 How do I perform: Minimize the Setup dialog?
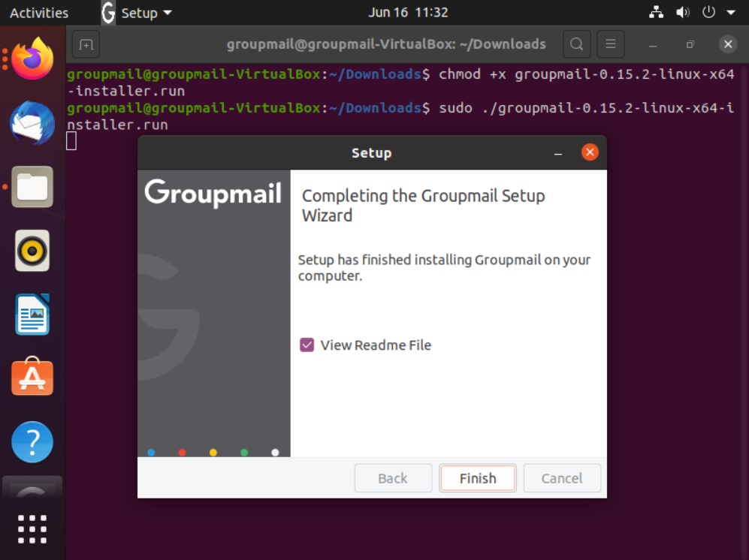(558, 153)
